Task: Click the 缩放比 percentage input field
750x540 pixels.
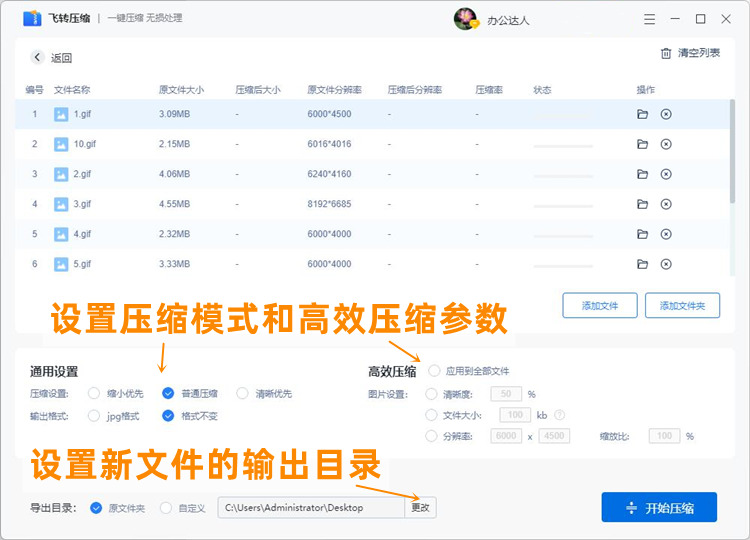Action: 664,436
